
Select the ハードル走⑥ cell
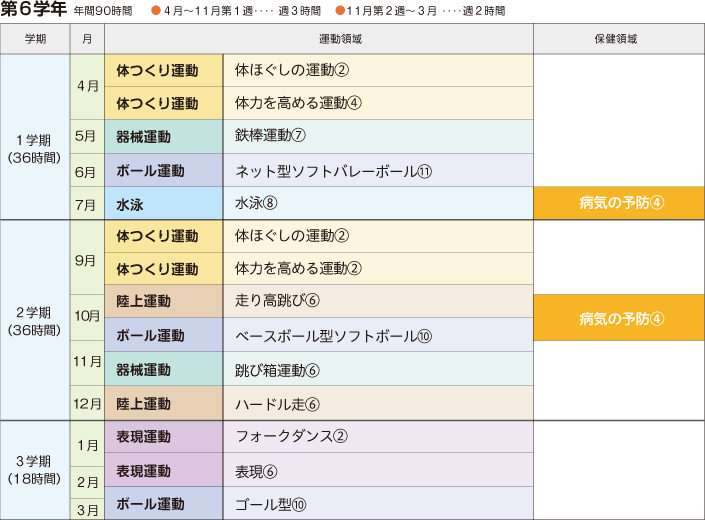(x=378, y=403)
